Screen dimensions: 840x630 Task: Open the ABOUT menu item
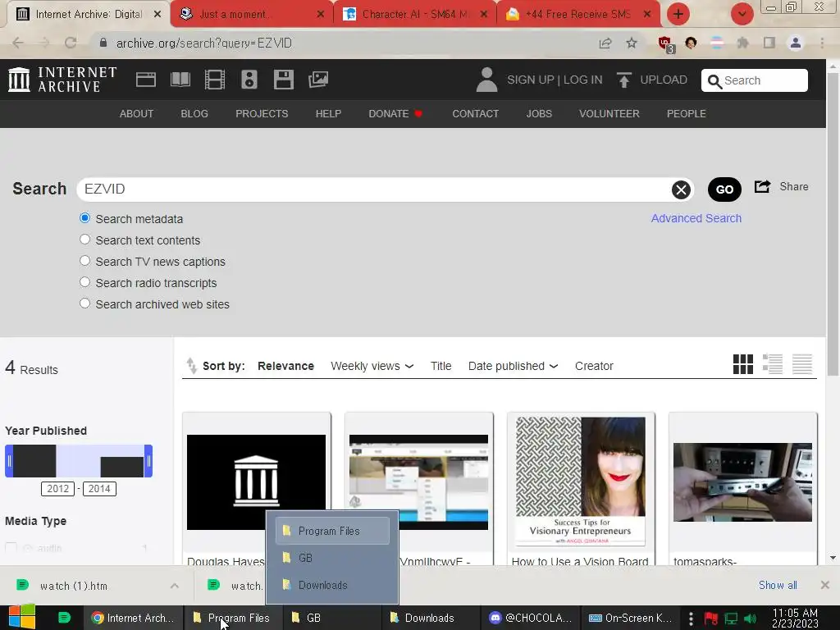[x=136, y=113]
